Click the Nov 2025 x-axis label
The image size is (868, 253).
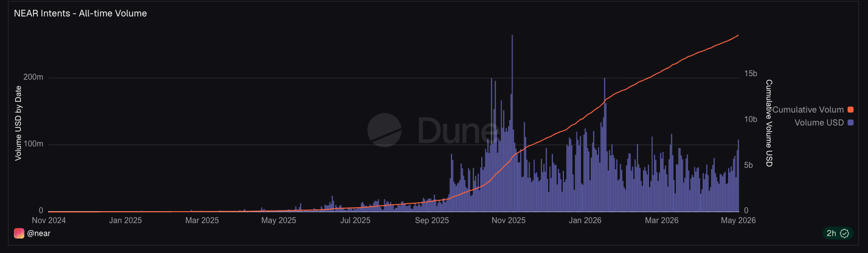509,220
